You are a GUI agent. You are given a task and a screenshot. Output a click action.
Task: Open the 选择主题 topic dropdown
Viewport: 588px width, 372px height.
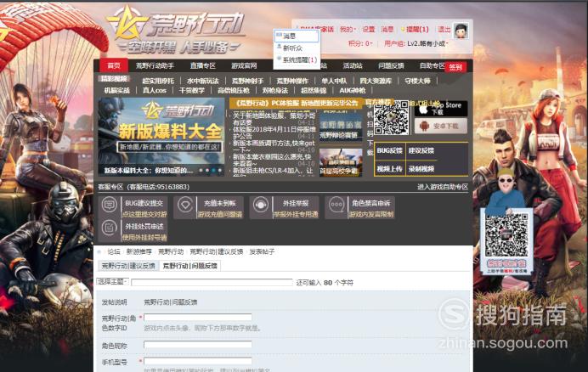coord(113,281)
